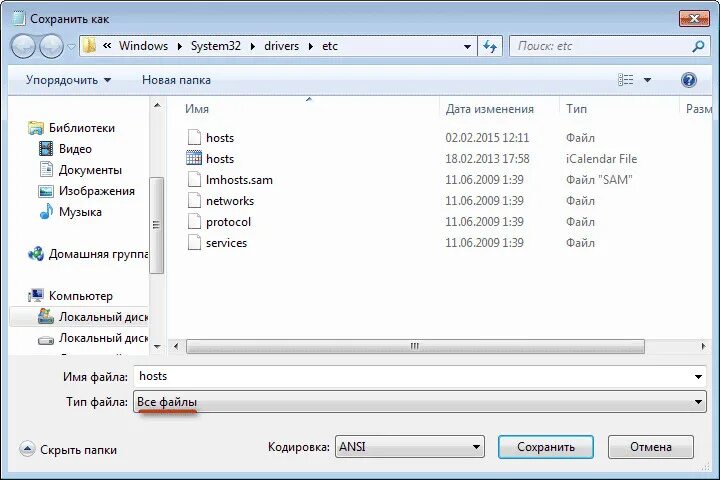Click the horizontal scrollbar thumb in file list
This screenshot has height=480, width=720.
(415, 347)
